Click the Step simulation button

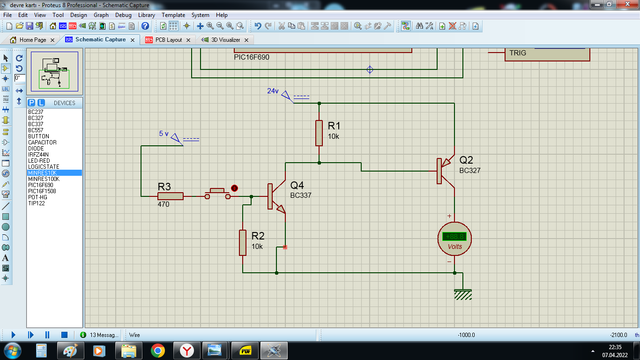coord(31,335)
